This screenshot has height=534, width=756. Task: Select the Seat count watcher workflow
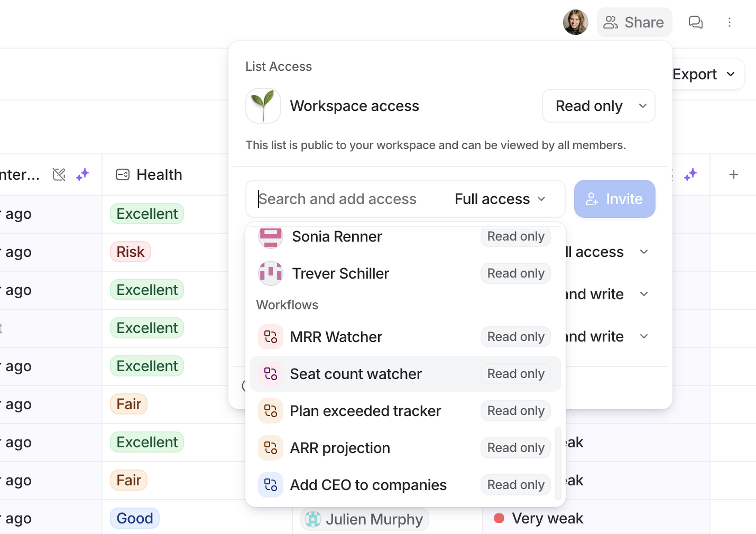tap(356, 374)
